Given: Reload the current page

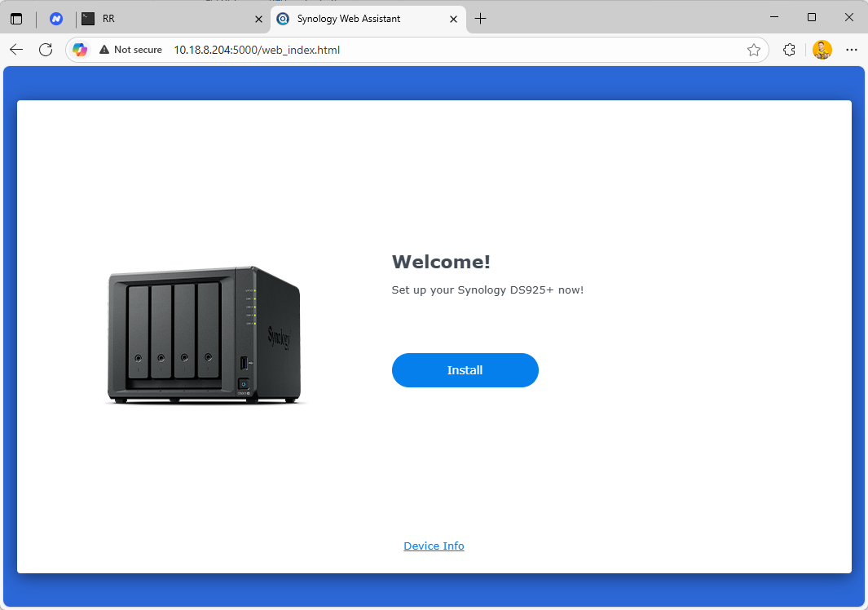Looking at the screenshot, I should click(x=46, y=50).
